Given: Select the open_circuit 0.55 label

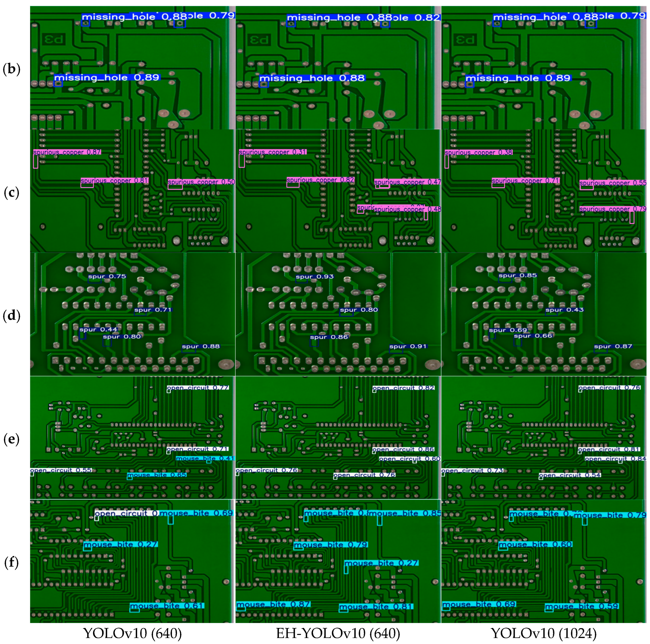Looking at the screenshot, I should pyautogui.click(x=61, y=470).
